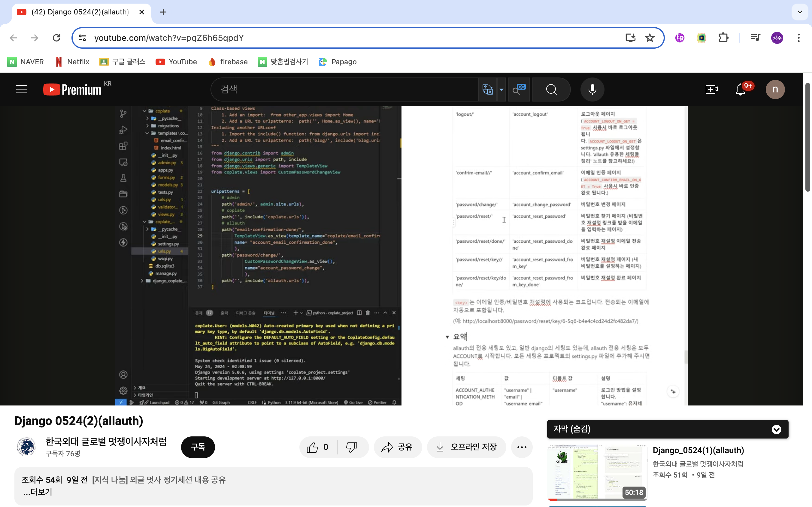Like the video with thumbs up
The width and height of the screenshot is (812, 507).
pyautogui.click(x=313, y=447)
